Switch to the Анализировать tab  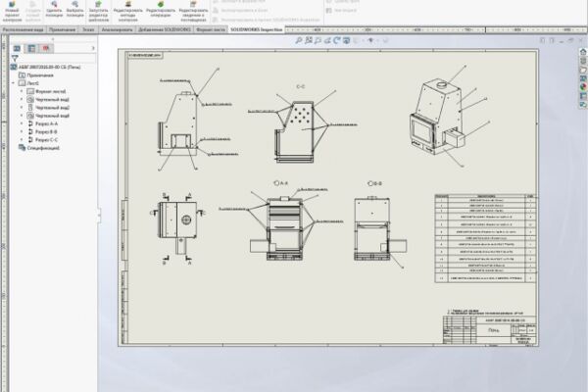tap(117, 29)
